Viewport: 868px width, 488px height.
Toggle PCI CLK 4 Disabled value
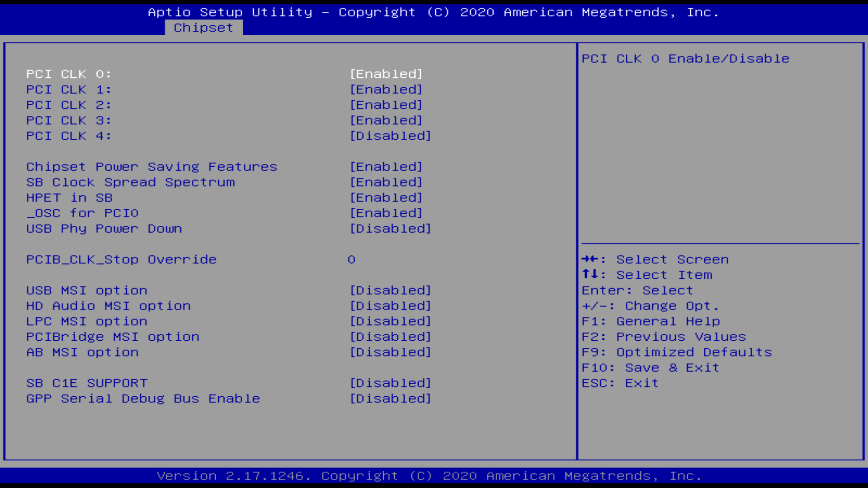[390, 136]
